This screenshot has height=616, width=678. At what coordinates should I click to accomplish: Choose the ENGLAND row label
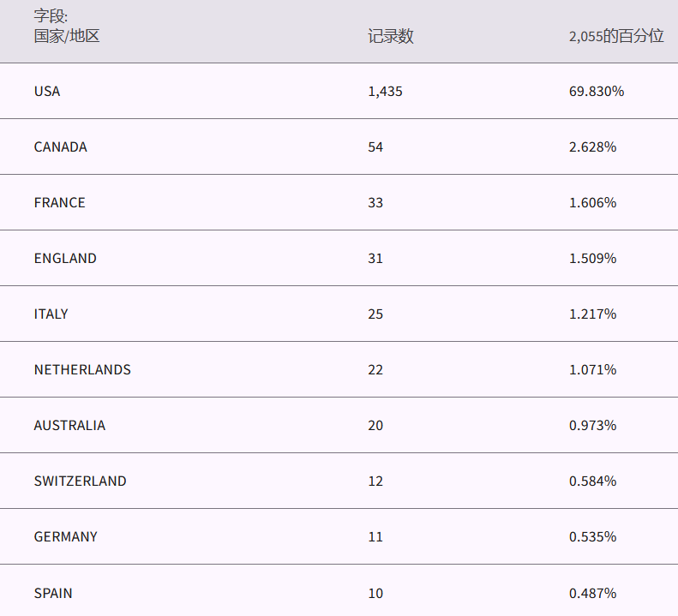(x=65, y=258)
